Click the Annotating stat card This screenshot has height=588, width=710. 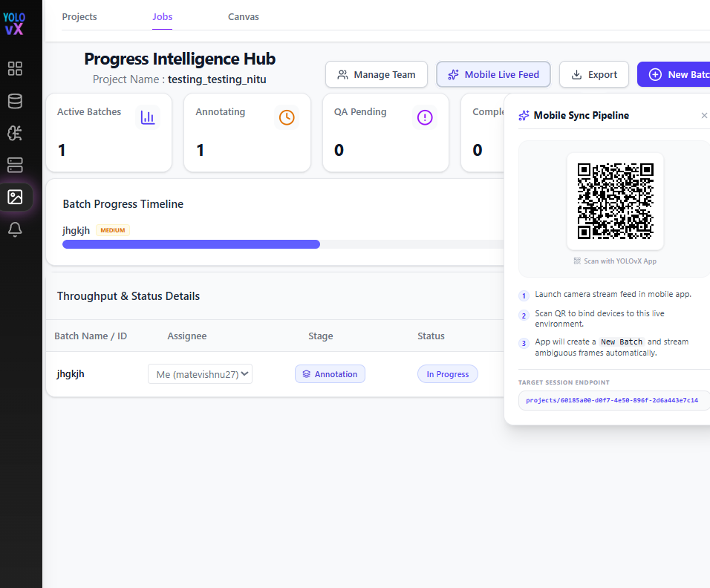247,133
